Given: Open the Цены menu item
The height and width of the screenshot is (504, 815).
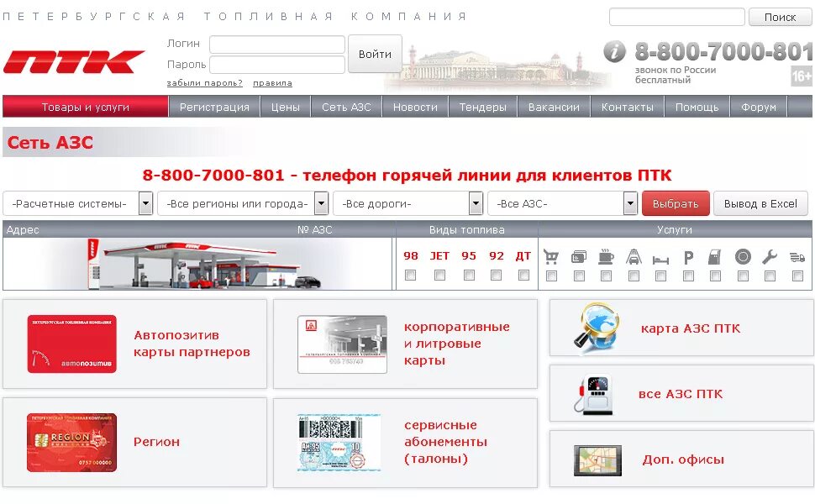Looking at the screenshot, I should pyautogui.click(x=286, y=107).
